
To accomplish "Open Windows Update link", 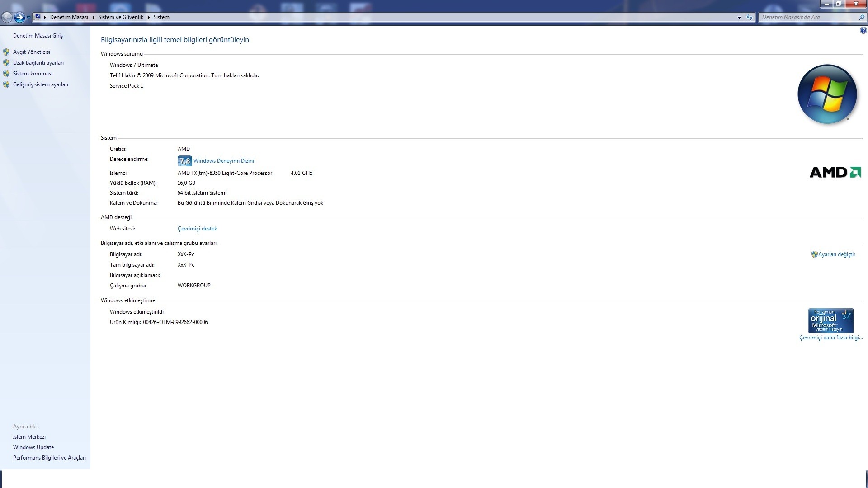I will tap(33, 447).
